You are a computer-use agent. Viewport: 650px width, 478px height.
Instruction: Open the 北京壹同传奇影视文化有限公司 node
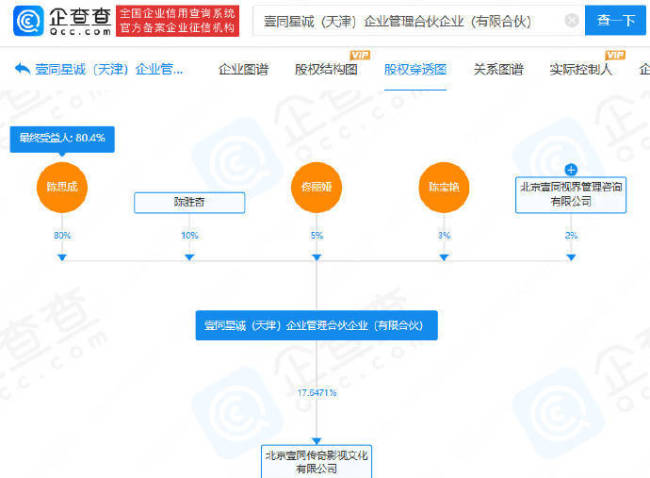(x=317, y=462)
